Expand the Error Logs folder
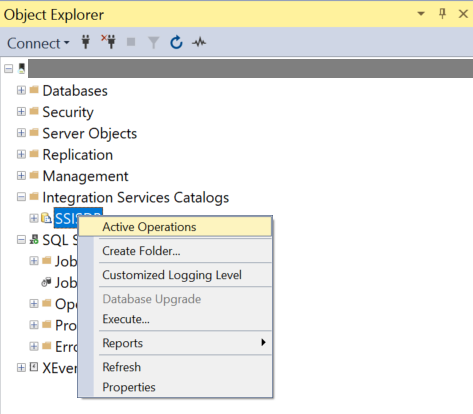This screenshot has height=414, width=473. [34, 346]
